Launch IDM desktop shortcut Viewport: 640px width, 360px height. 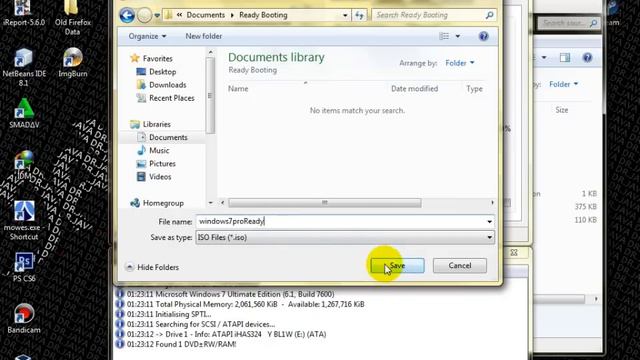(24, 165)
